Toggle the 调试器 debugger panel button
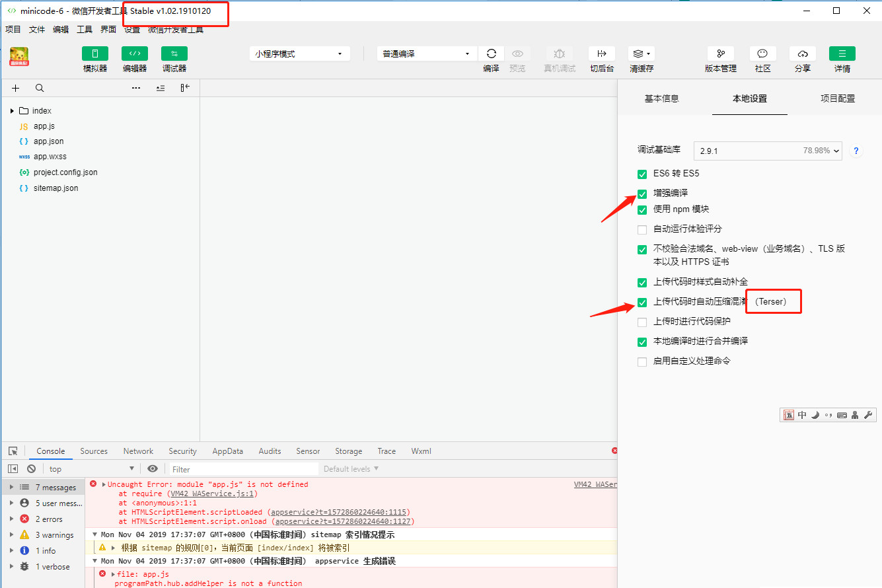 pyautogui.click(x=174, y=54)
